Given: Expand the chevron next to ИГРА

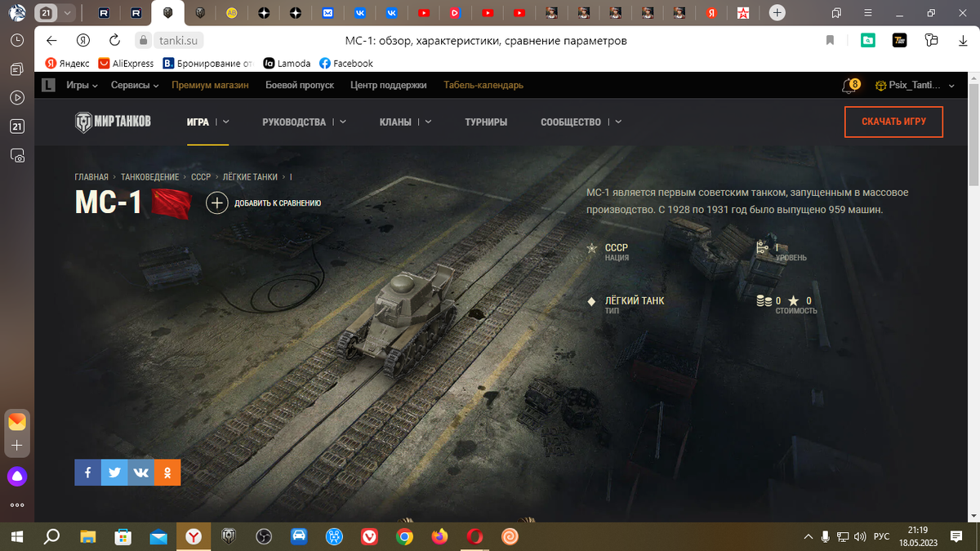Looking at the screenshot, I should click(226, 122).
